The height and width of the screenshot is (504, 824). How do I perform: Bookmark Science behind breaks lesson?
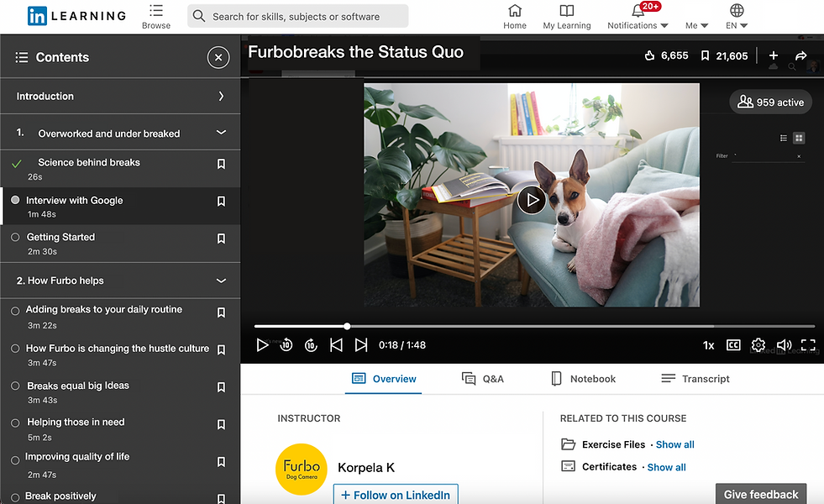pyautogui.click(x=221, y=164)
